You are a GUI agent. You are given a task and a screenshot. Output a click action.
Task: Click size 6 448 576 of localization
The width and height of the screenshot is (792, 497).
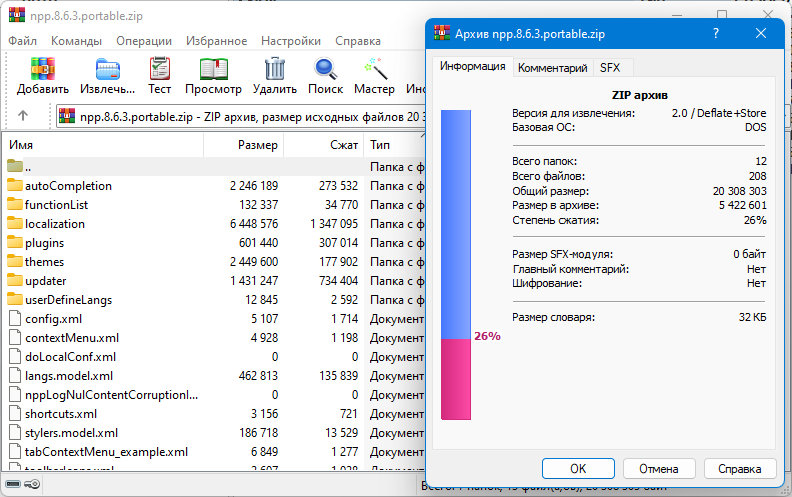[x=254, y=223]
